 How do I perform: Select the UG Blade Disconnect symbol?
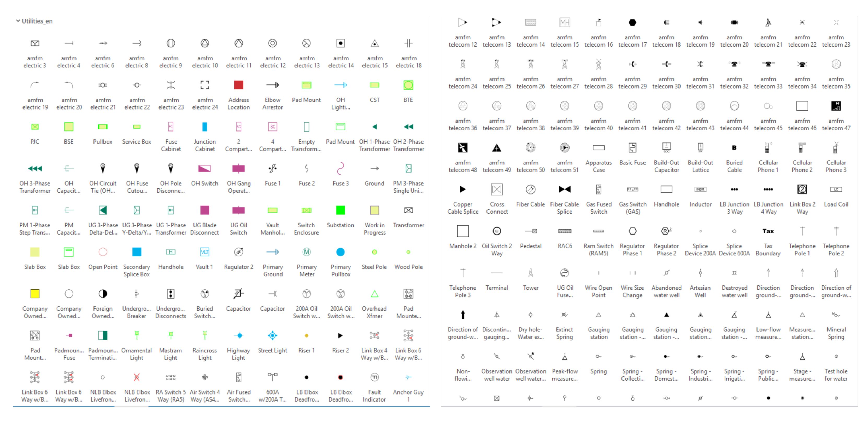[204, 210]
